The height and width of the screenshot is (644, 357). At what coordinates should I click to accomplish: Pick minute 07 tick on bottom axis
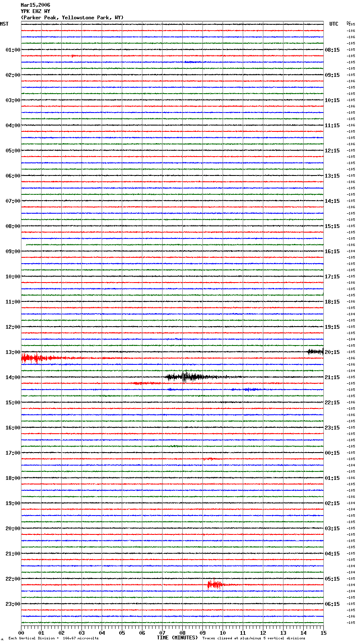(163, 632)
